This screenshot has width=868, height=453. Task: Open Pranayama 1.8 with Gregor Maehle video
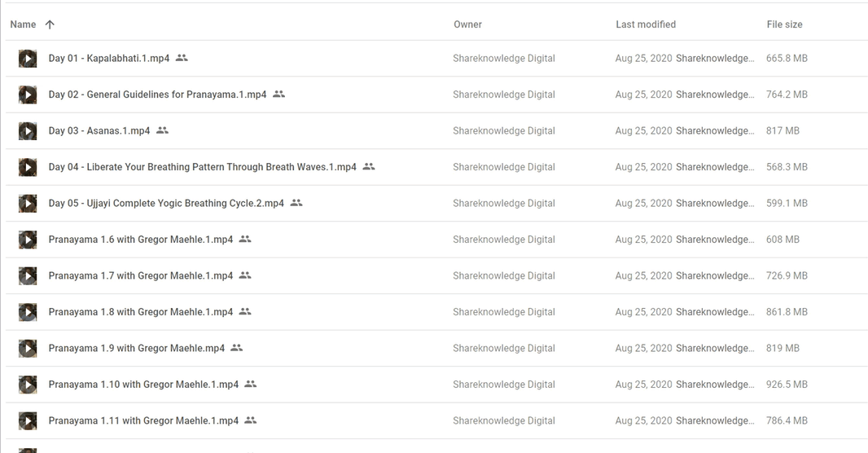click(140, 312)
